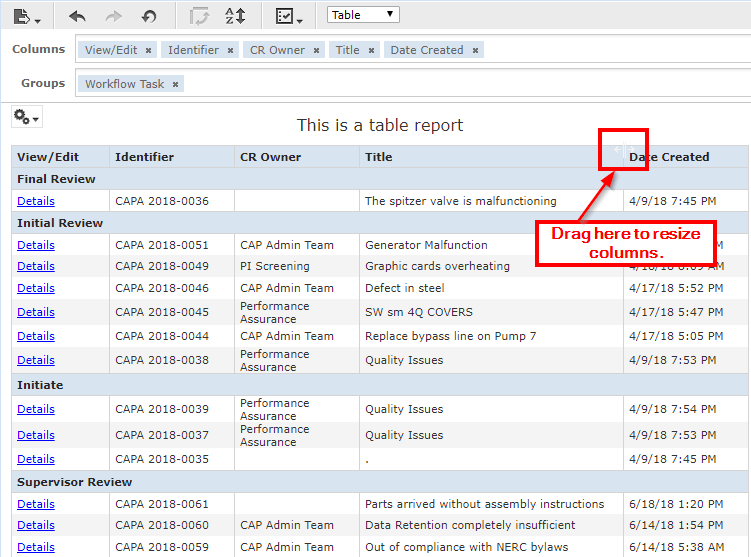The image size is (751, 557).
Task: Click the Identifier column header
Action: tap(171, 157)
